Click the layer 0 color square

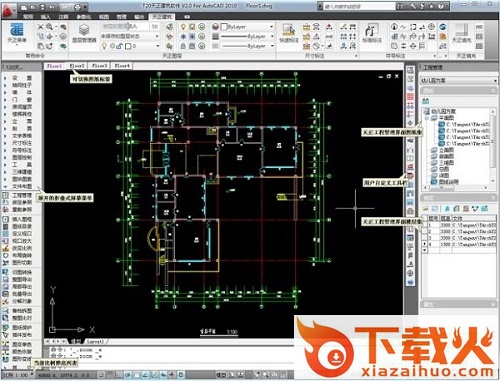[128, 46]
